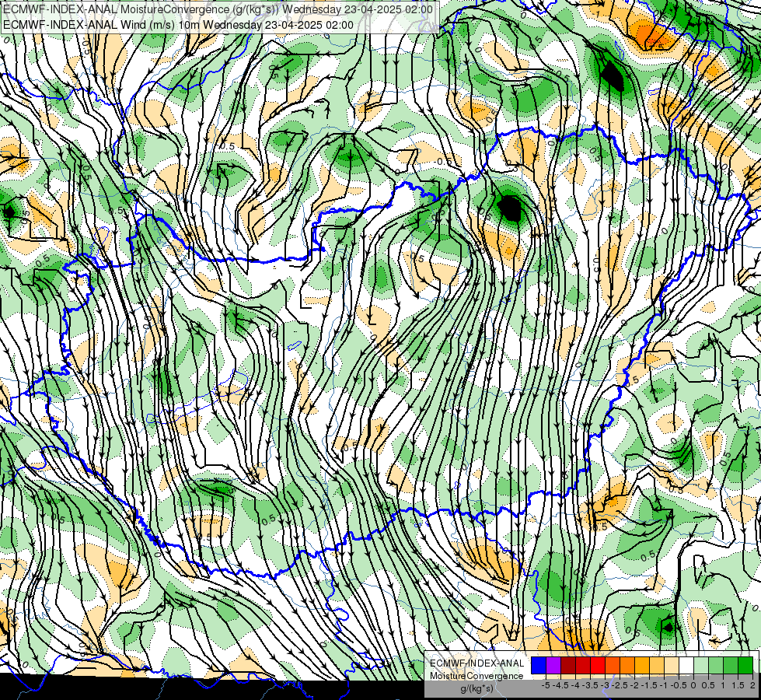Select the red-orange swatch between -3 and -2.5
Image resolution: width=761 pixels, height=700 pixels.
click(613, 665)
